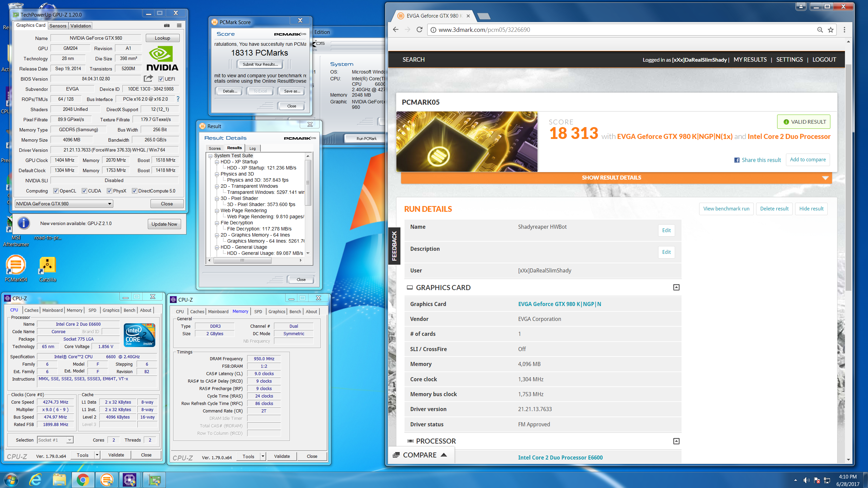The width and height of the screenshot is (868, 488).
Task: Click the Intel Core 2 Duo logo in CPU-Z
Action: click(x=139, y=335)
